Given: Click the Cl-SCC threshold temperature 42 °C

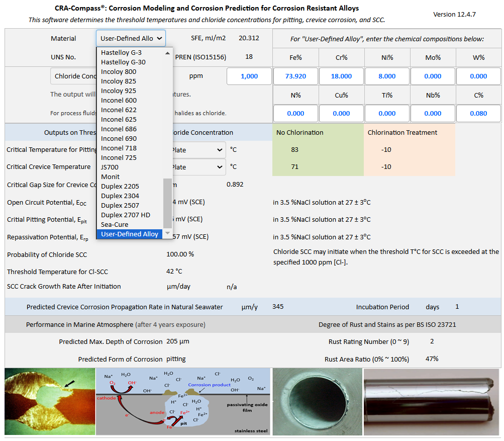Looking at the screenshot, I should pos(174,271).
